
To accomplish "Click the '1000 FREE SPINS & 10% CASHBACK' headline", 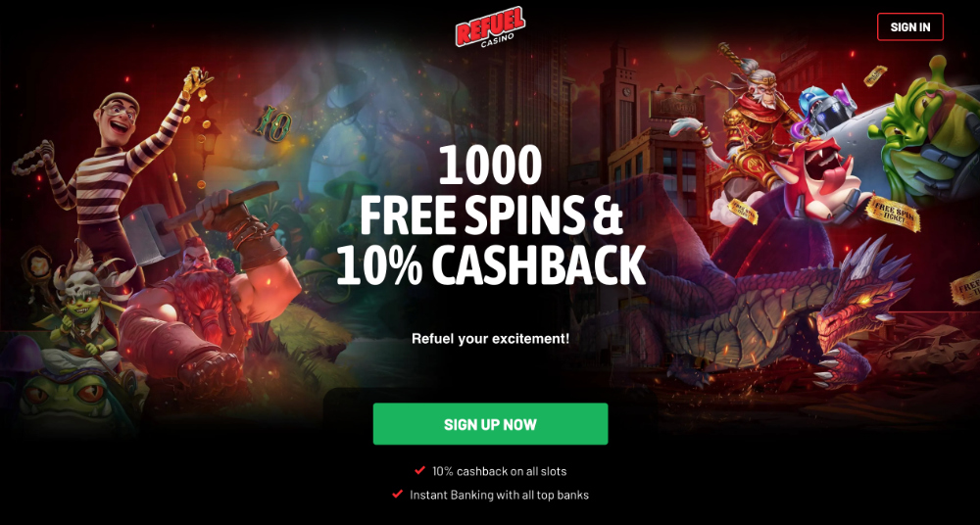I will [491, 215].
